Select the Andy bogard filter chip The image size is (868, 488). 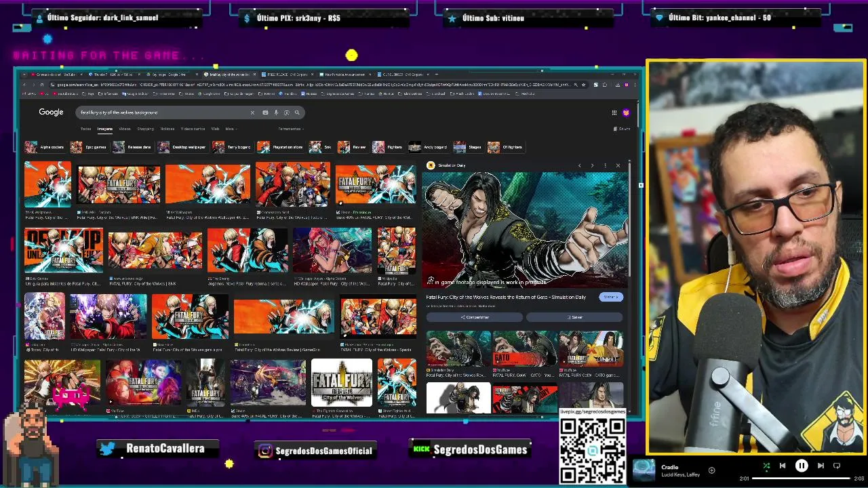point(429,147)
